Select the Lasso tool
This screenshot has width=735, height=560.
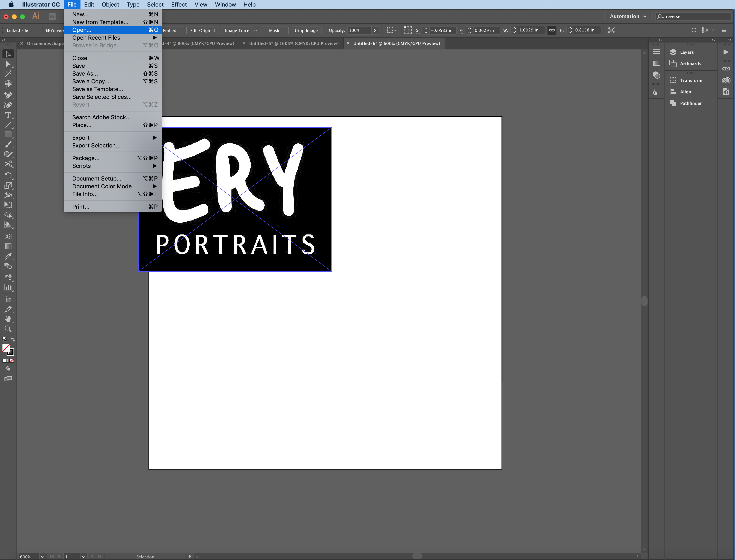point(8,84)
